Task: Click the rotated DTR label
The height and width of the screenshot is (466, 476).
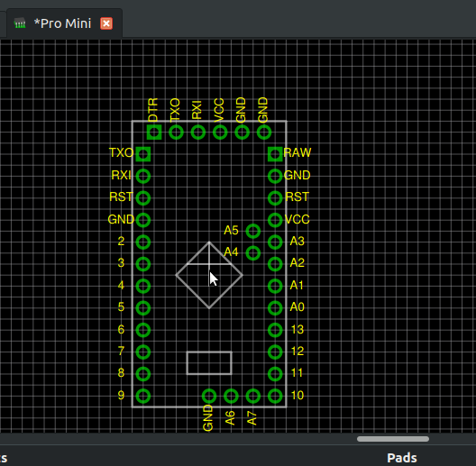Action: [153, 110]
